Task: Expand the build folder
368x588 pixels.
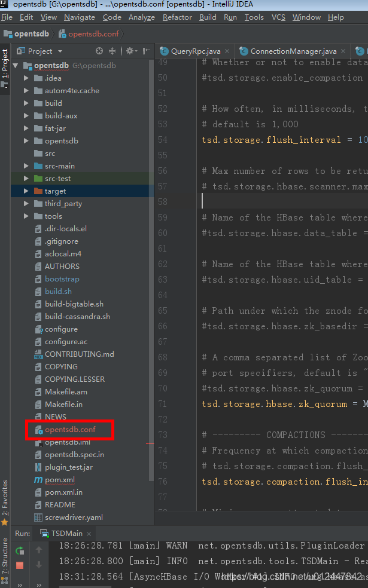Action: coord(26,103)
